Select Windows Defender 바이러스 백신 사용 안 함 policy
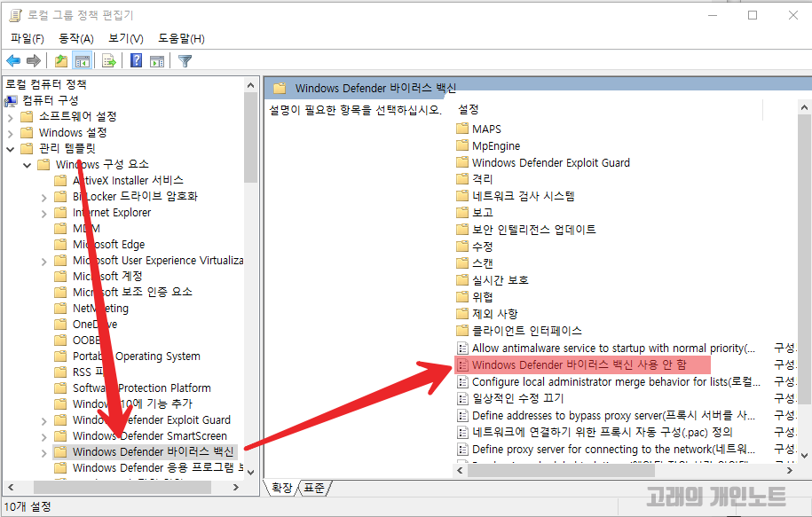 coord(579,364)
